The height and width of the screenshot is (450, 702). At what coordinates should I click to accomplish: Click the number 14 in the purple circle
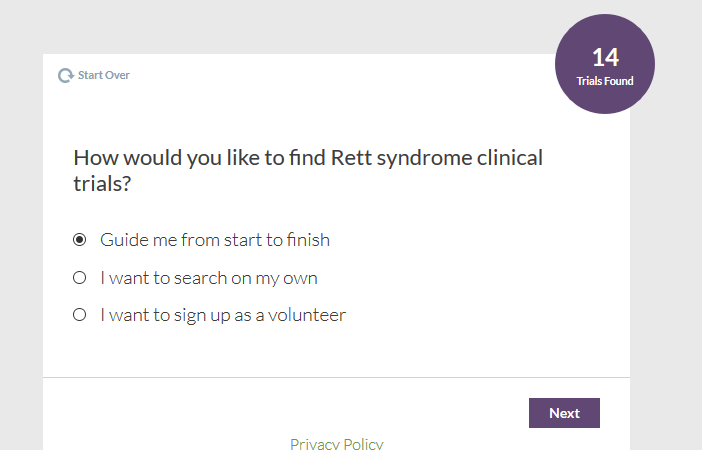coord(605,57)
